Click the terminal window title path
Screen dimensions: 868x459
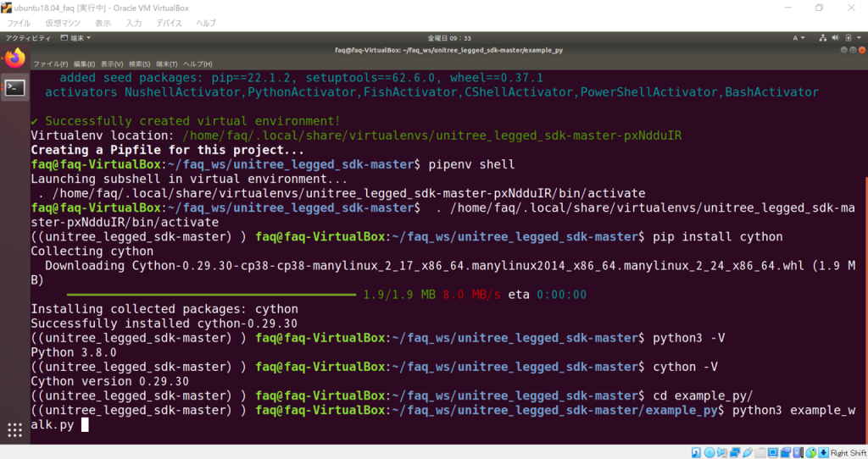449,50
